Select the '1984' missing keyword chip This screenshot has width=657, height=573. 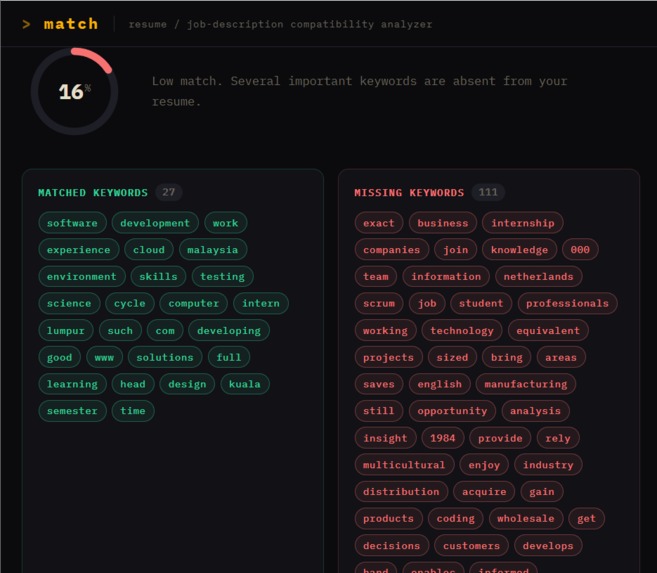point(443,438)
